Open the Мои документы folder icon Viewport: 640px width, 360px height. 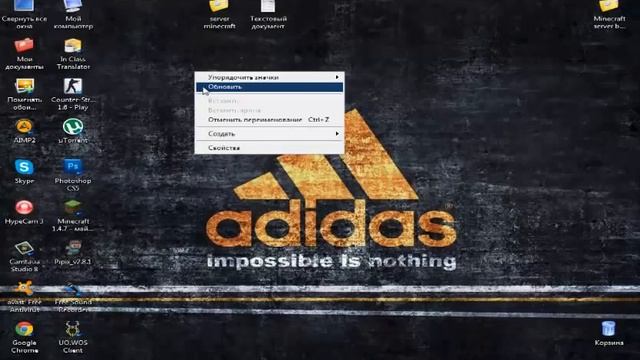24,45
